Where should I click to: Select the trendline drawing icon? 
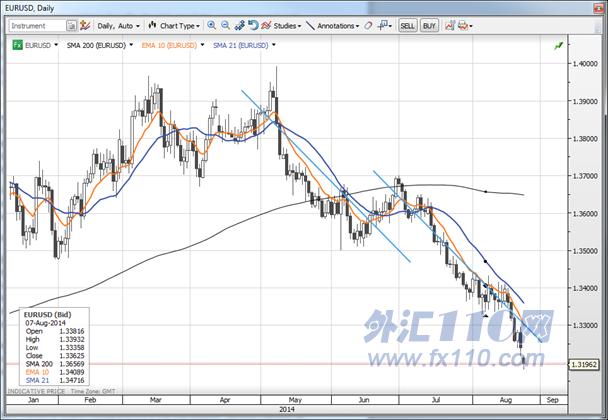[310, 26]
